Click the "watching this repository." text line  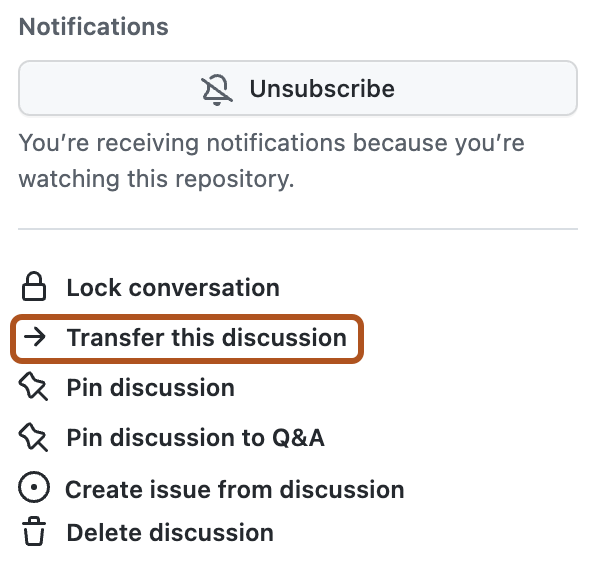coord(155,180)
